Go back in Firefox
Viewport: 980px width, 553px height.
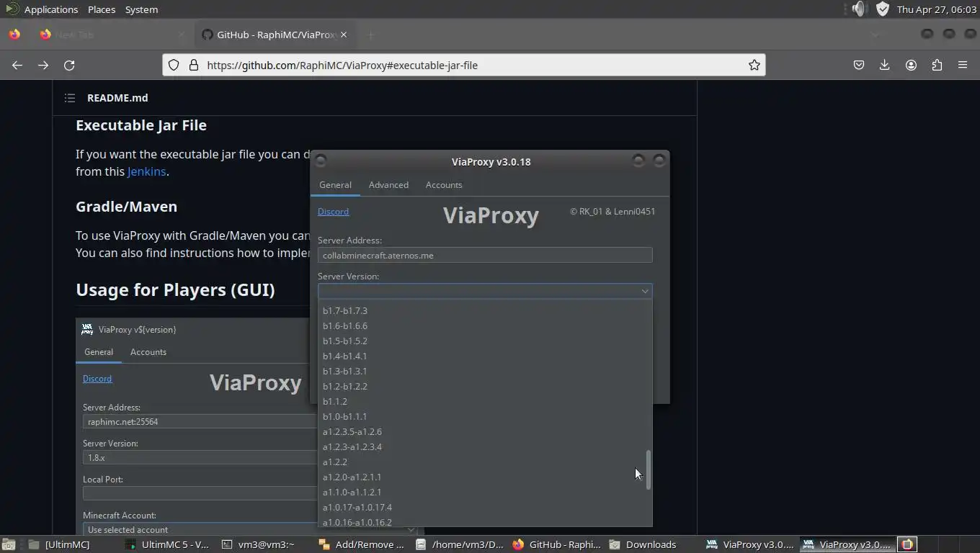(17, 65)
